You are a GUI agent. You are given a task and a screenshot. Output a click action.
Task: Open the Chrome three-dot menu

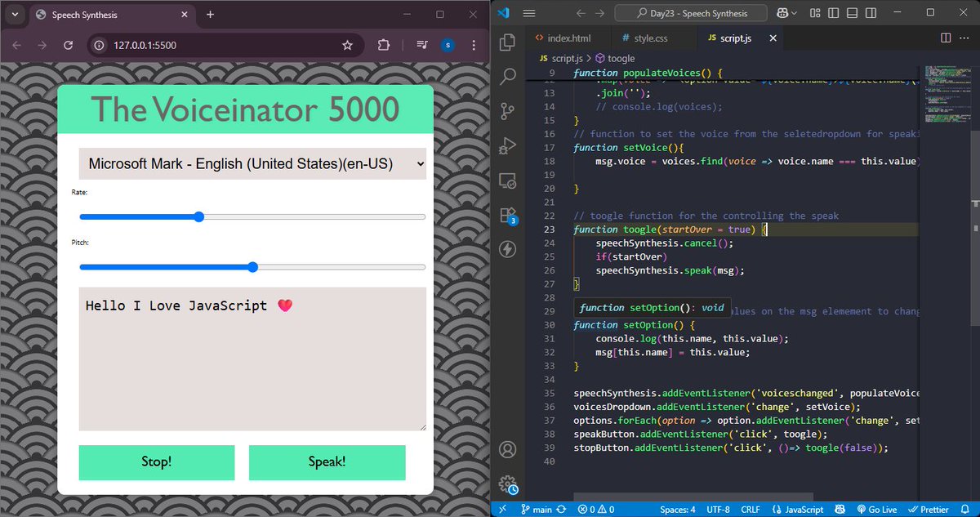coord(474,45)
